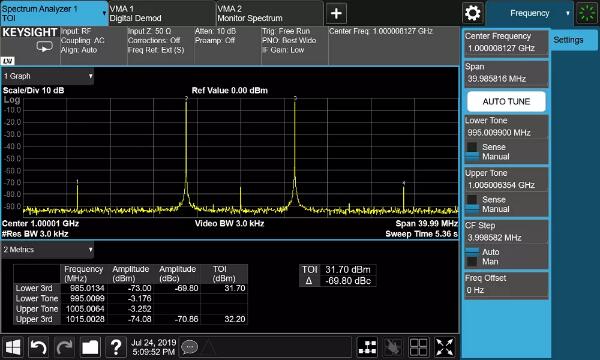Screen dimensions: 600x360
Task: Expand the Frequency menu dropdown
Action: pos(530,13)
